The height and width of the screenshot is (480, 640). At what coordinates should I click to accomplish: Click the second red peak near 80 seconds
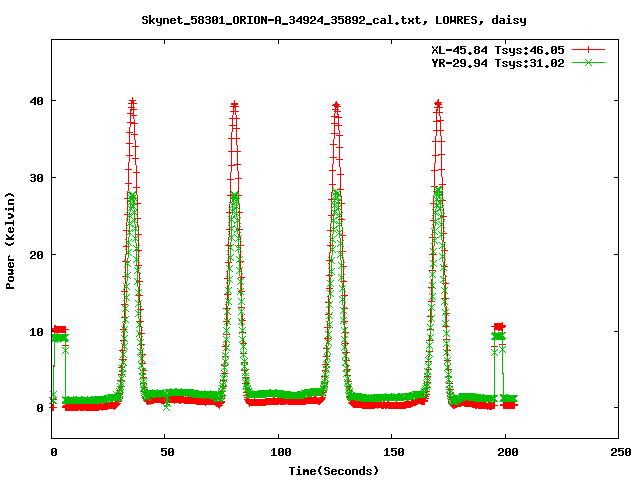coord(234,105)
